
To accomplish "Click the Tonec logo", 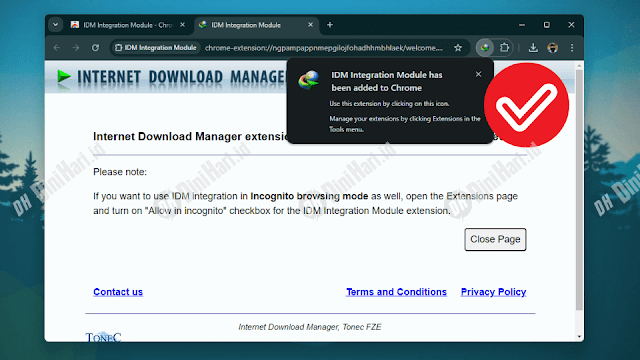I will point(103,337).
